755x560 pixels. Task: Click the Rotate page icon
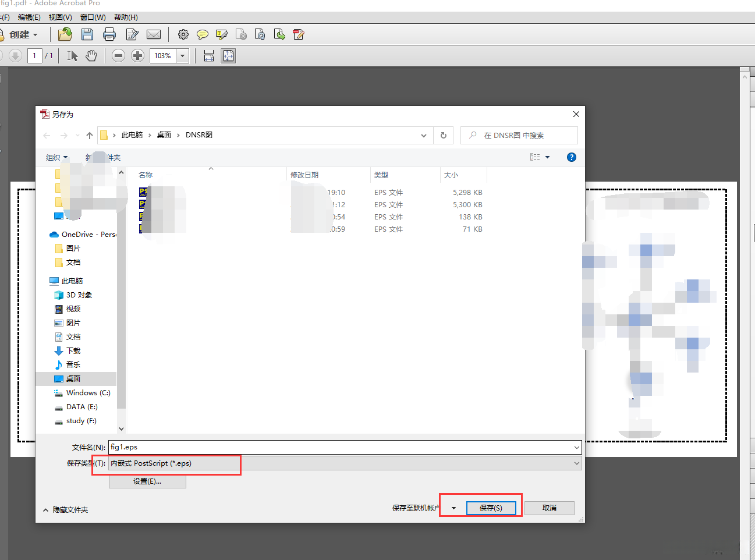pyautogui.click(x=260, y=35)
